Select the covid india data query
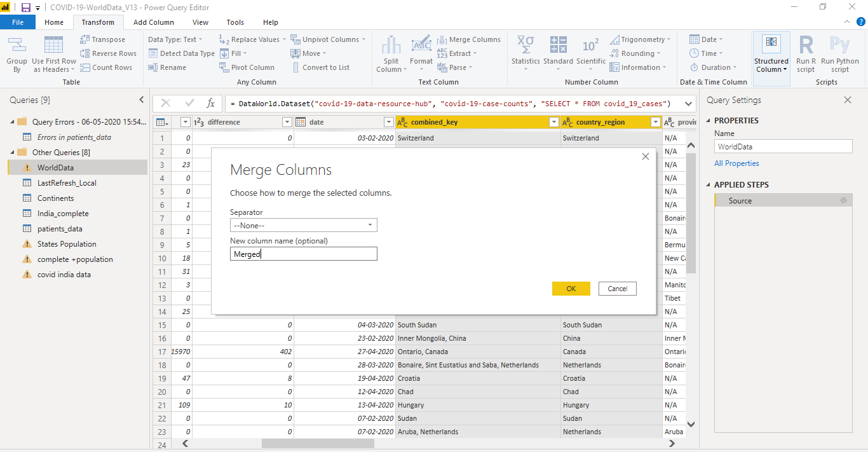Image resolution: width=868 pixels, height=452 pixels. pyautogui.click(x=77, y=275)
